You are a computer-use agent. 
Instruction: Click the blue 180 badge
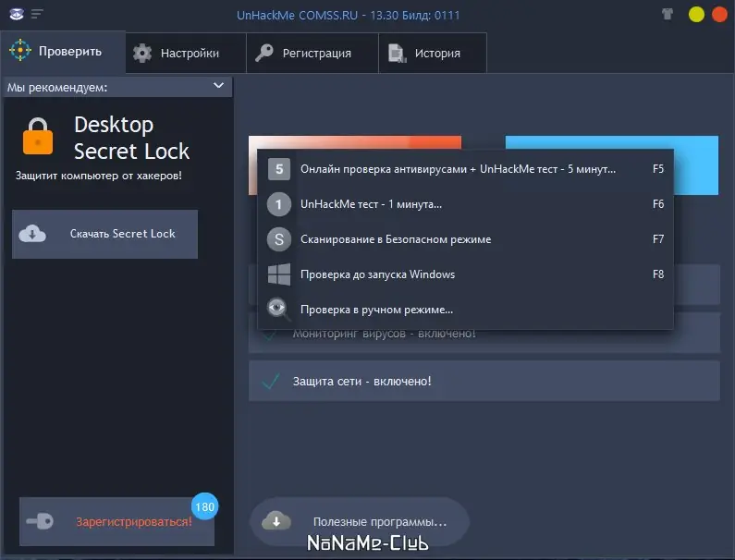pyautogui.click(x=205, y=506)
